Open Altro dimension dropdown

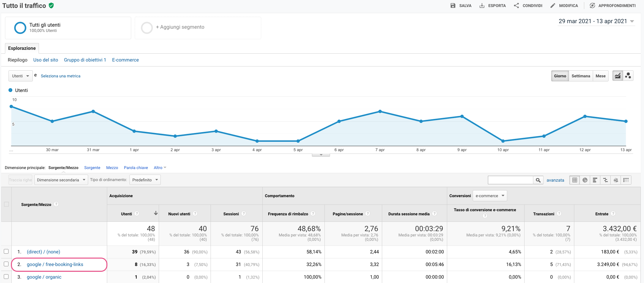(160, 168)
